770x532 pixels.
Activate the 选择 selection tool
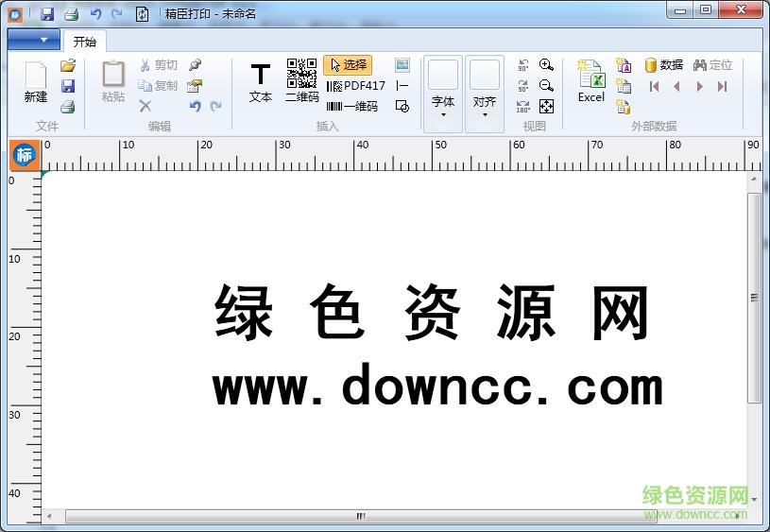[349, 65]
